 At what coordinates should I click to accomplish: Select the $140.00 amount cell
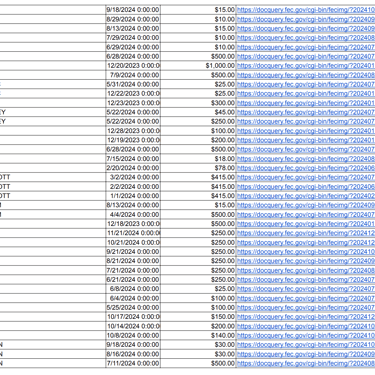pyautogui.click(x=198, y=335)
